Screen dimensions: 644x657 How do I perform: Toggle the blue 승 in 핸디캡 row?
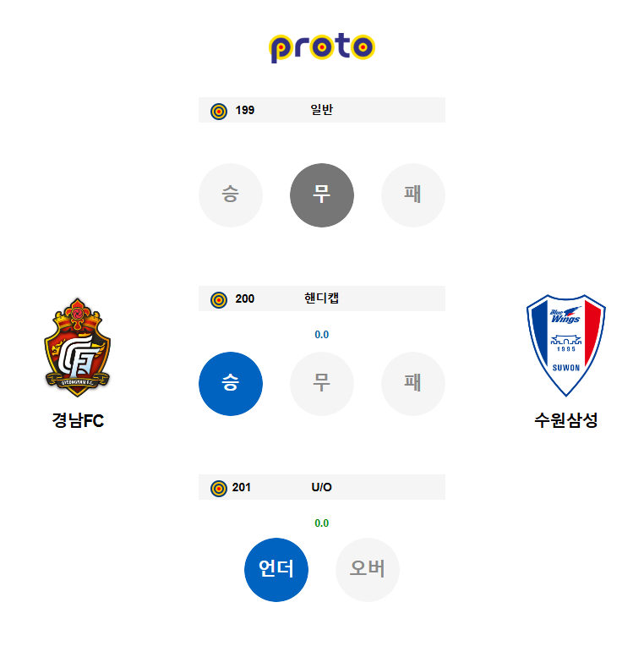click(x=231, y=384)
